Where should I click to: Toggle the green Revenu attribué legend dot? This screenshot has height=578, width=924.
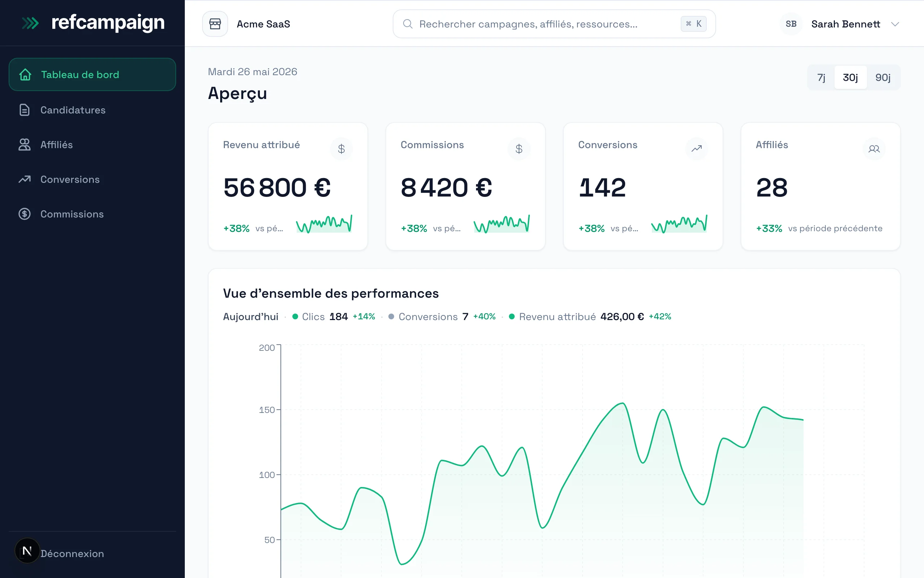point(512,316)
